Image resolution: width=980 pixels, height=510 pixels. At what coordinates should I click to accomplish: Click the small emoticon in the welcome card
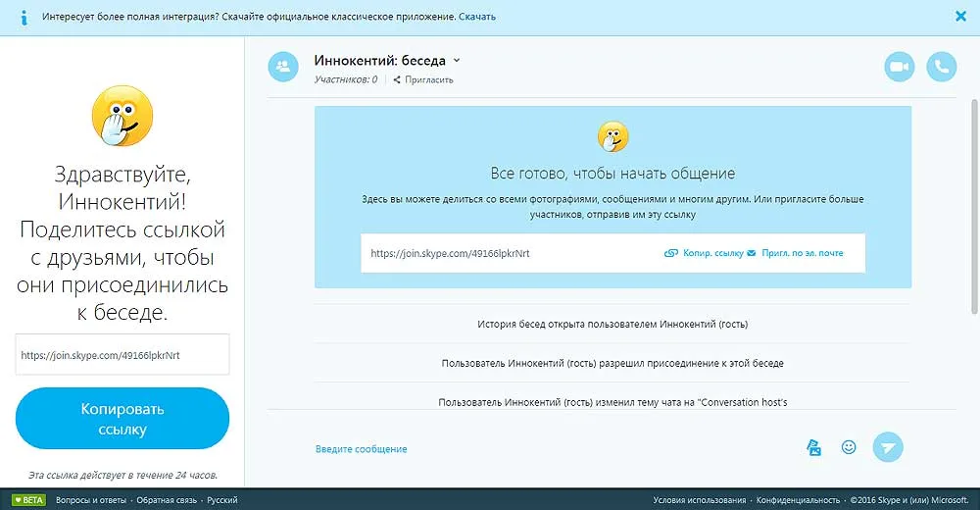[x=612, y=136]
